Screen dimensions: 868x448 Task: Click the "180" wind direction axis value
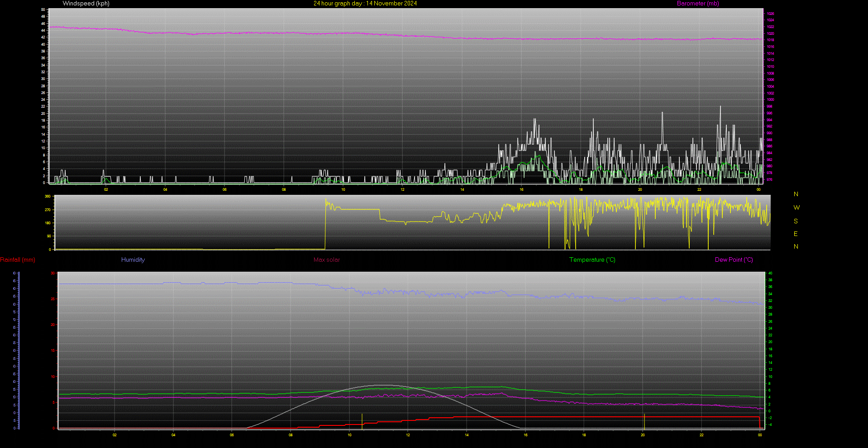point(48,223)
